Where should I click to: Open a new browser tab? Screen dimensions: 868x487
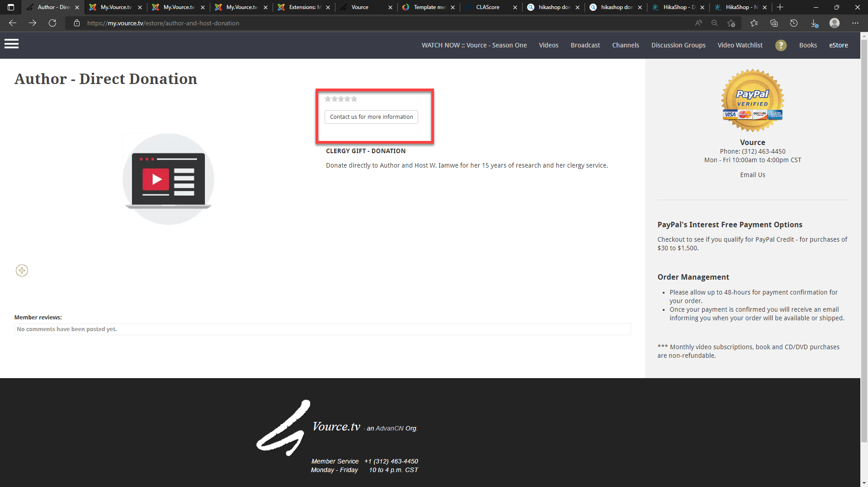(780, 7)
